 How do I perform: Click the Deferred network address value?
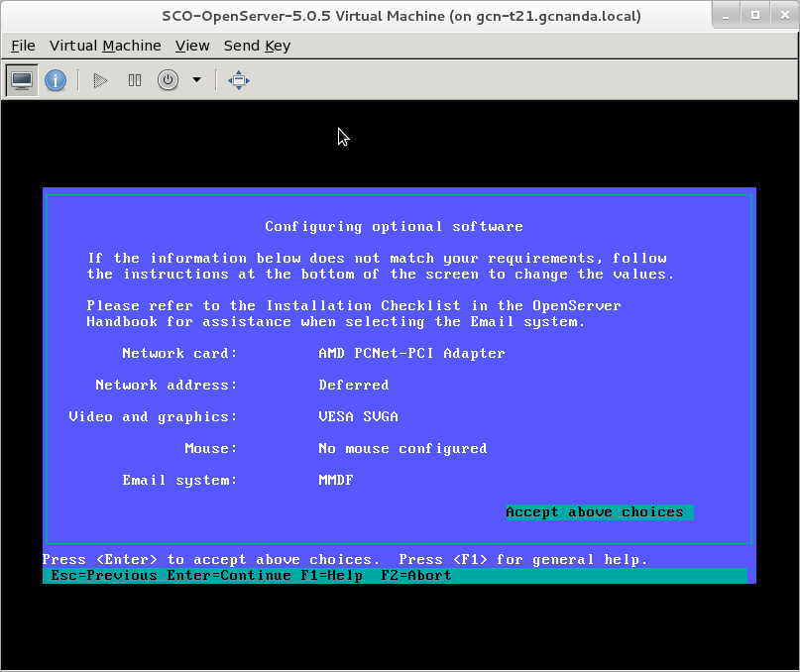tap(353, 386)
